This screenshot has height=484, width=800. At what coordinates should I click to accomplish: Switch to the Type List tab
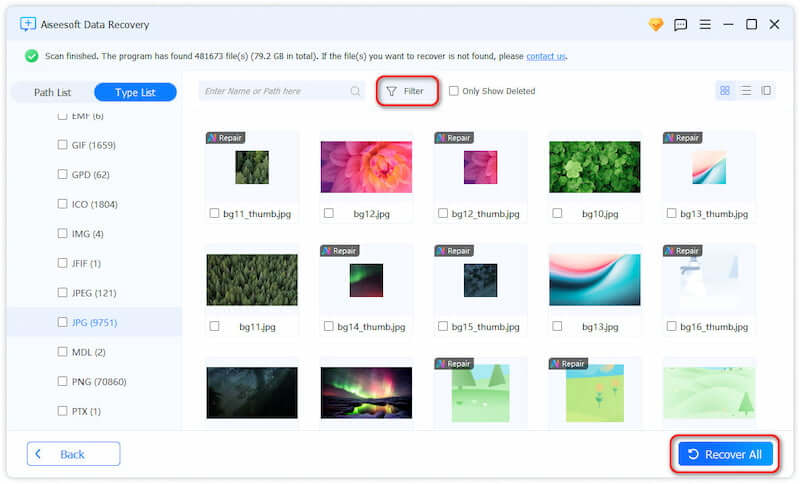pyautogui.click(x=135, y=92)
